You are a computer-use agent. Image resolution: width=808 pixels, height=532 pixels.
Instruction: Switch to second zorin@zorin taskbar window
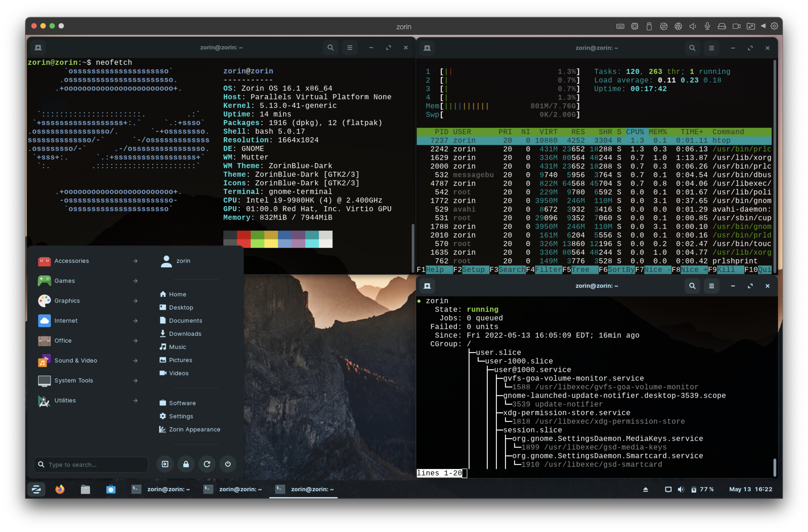[x=233, y=489]
